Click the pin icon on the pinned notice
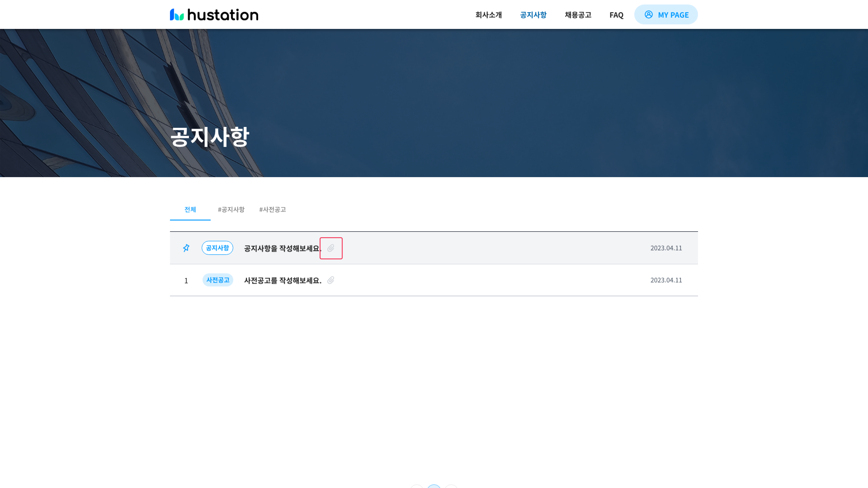 (x=186, y=248)
